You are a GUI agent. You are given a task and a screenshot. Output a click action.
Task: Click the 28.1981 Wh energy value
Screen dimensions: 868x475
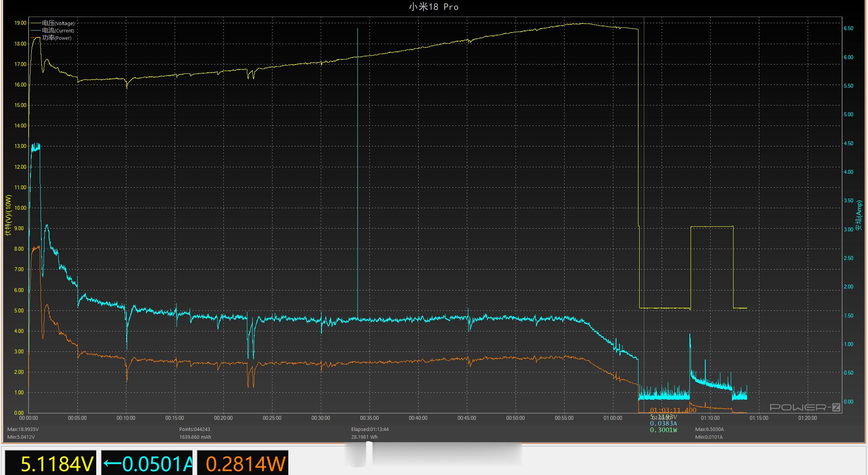[364, 437]
